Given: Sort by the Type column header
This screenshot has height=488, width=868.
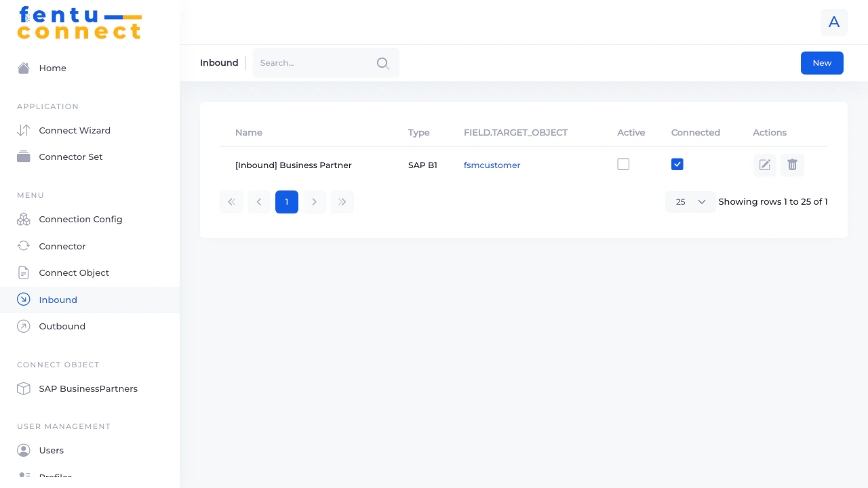Looking at the screenshot, I should (419, 133).
